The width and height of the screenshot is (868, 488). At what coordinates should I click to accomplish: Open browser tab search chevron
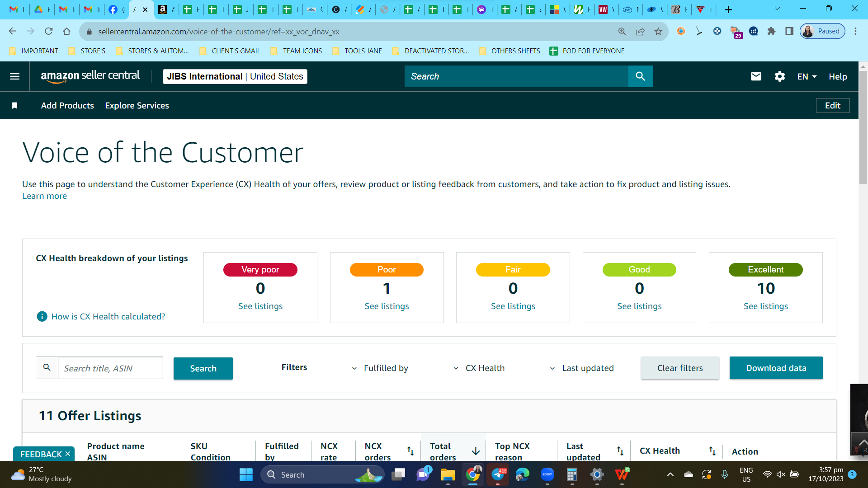point(777,9)
